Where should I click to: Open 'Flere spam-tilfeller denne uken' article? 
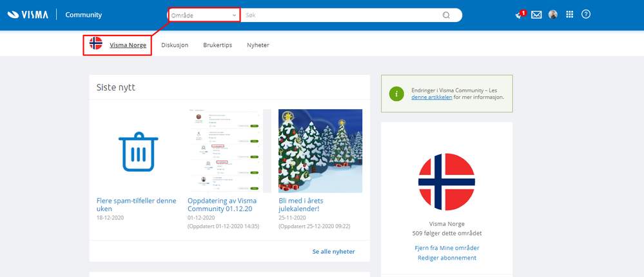pos(137,205)
